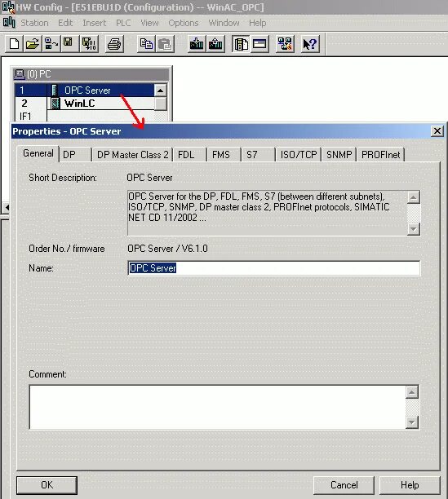Screen dimensions: 448x499
Task: Switch to the PROFInet tab
Action: pyautogui.click(x=381, y=155)
